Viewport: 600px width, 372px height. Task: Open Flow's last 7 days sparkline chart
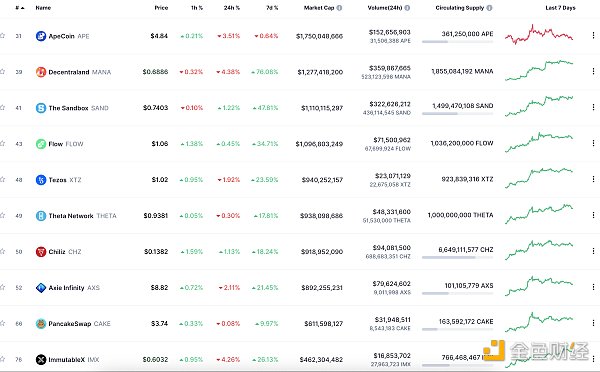pos(539,143)
